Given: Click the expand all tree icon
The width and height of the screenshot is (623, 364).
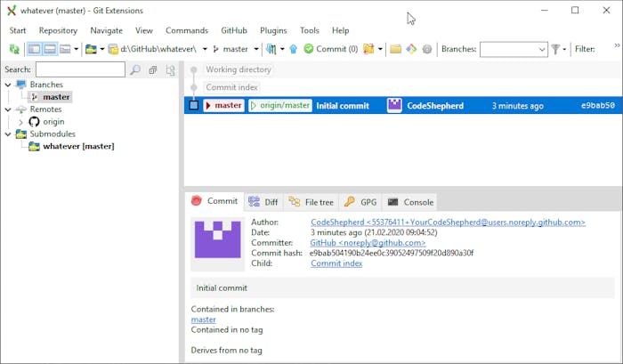Looking at the screenshot, I should tap(171, 70).
